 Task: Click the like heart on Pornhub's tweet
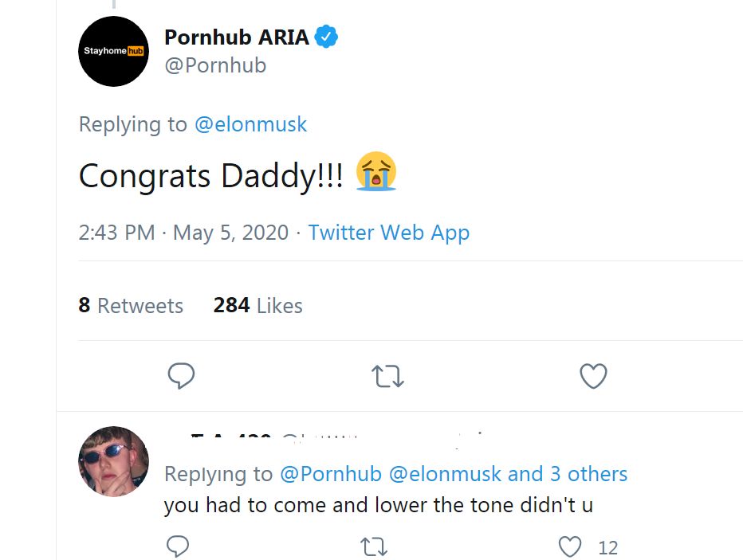coord(593,375)
